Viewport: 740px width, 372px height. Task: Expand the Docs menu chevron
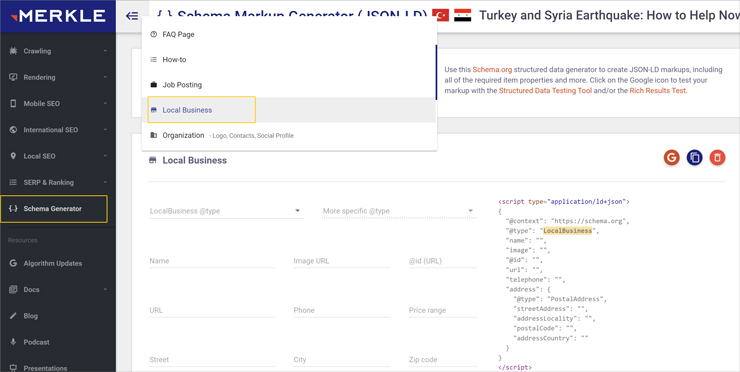coord(105,289)
